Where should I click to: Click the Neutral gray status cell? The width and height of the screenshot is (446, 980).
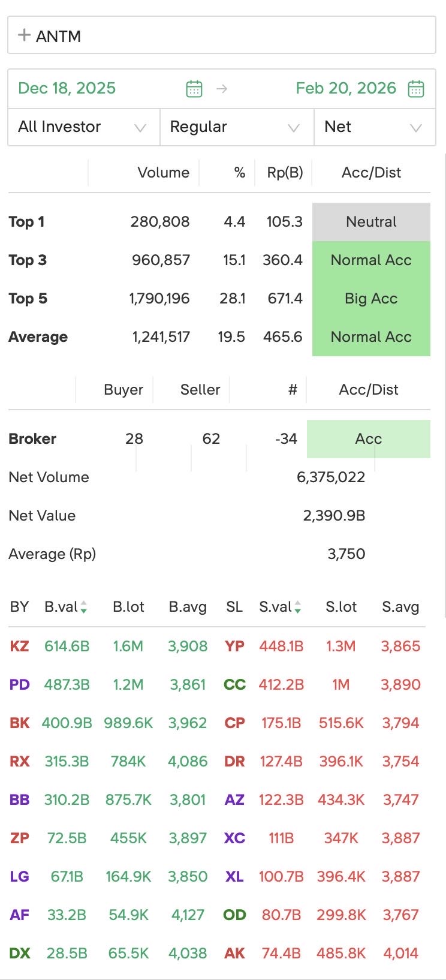pos(371,222)
